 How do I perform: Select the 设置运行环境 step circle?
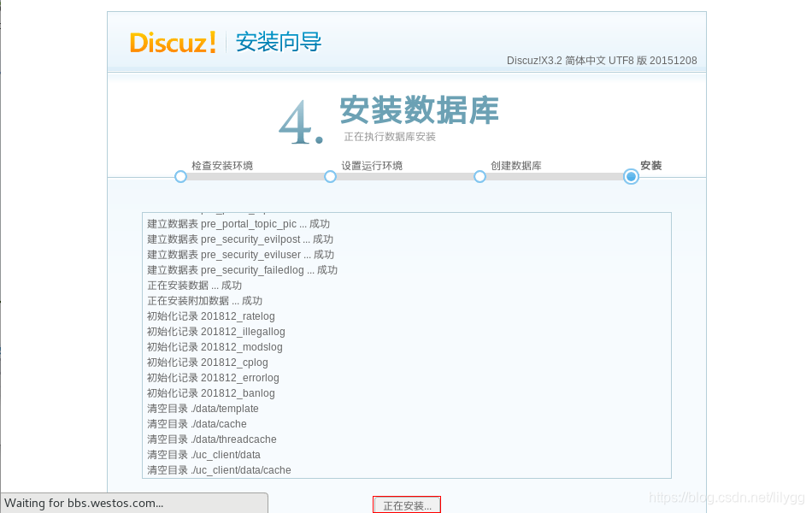click(331, 177)
